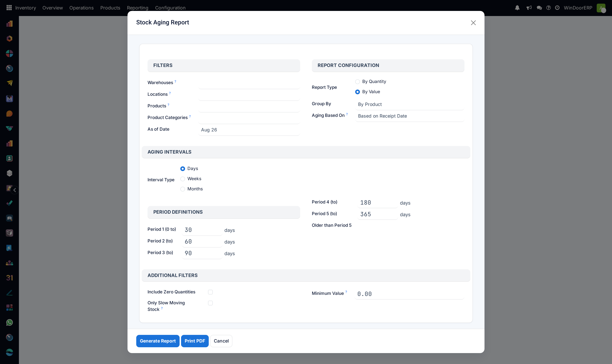Open the Configuration menu
Viewport: 612px width, 364px height.
[x=170, y=8]
